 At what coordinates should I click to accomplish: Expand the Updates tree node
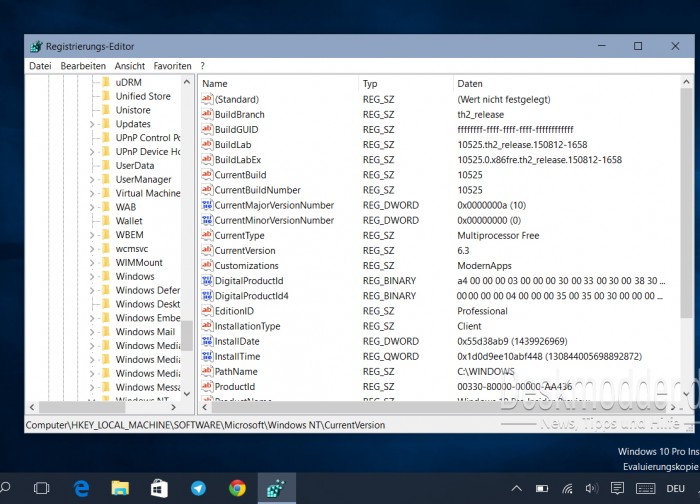click(x=92, y=124)
